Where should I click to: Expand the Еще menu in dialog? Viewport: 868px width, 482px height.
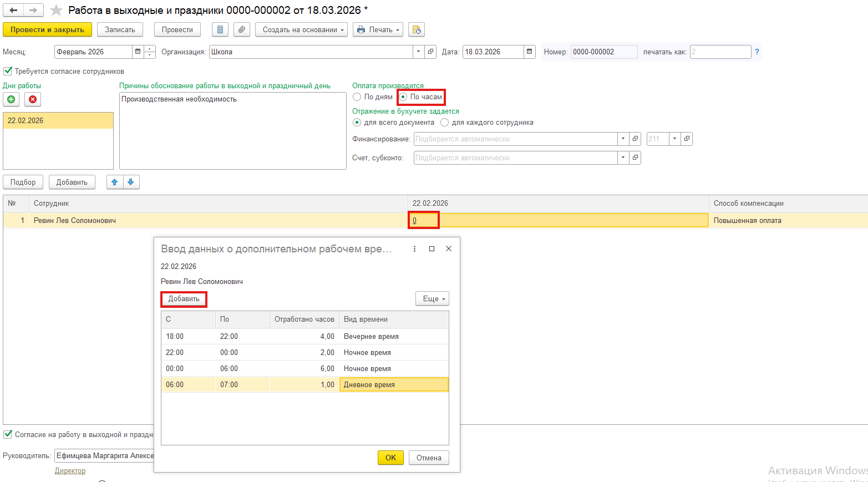[x=432, y=298]
